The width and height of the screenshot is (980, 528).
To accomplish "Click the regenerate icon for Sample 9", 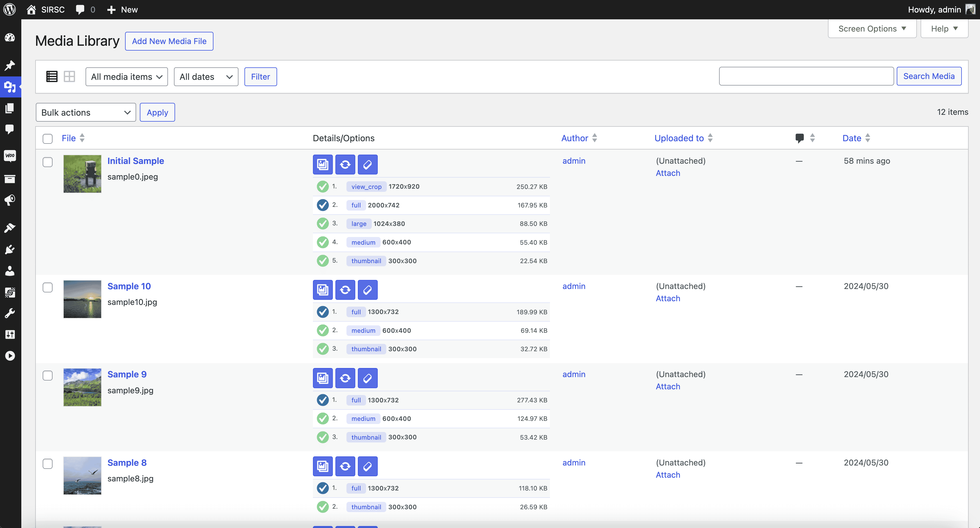I will coord(345,378).
